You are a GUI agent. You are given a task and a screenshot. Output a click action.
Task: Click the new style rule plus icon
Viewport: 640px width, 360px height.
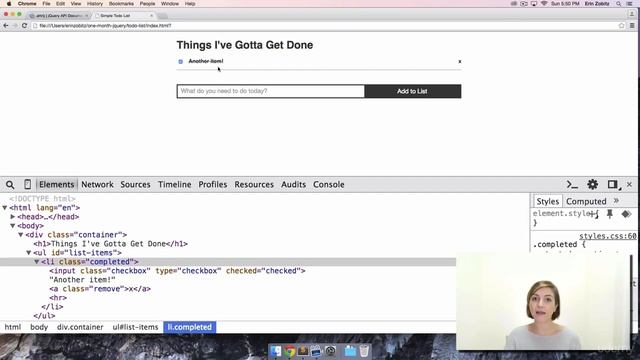tap(592, 214)
